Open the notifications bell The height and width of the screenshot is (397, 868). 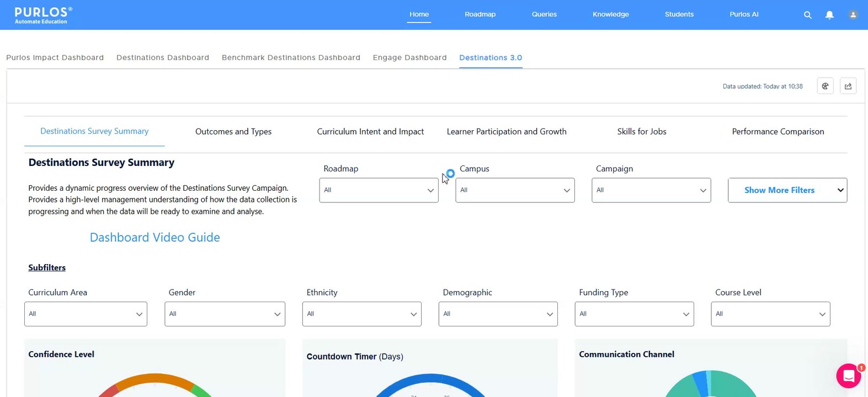pyautogui.click(x=829, y=15)
